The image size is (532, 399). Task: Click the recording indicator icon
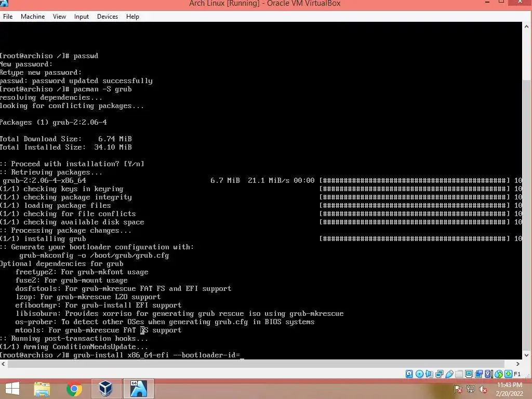pos(478,374)
